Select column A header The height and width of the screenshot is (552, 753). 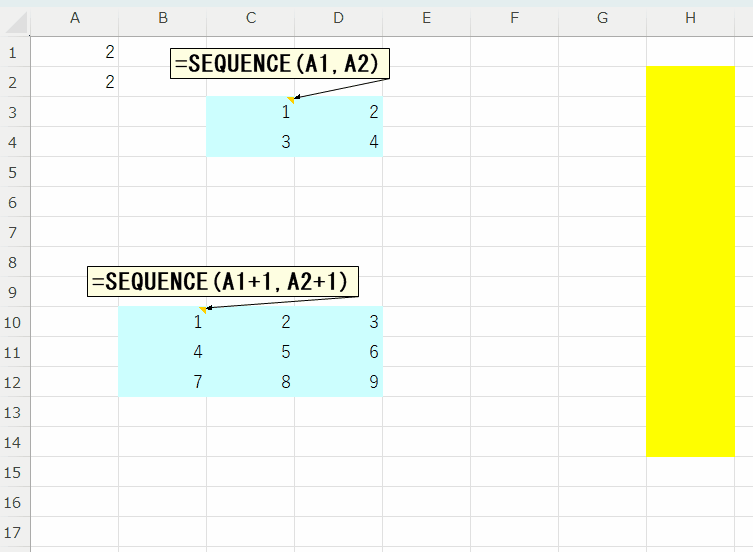[75, 18]
